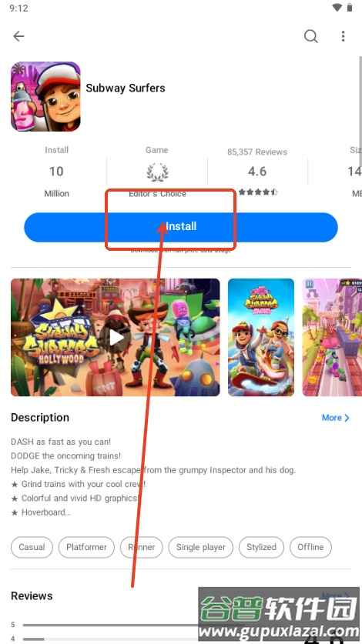
Task: Open the second screenshot with skateboarding characters
Action: 261,338
